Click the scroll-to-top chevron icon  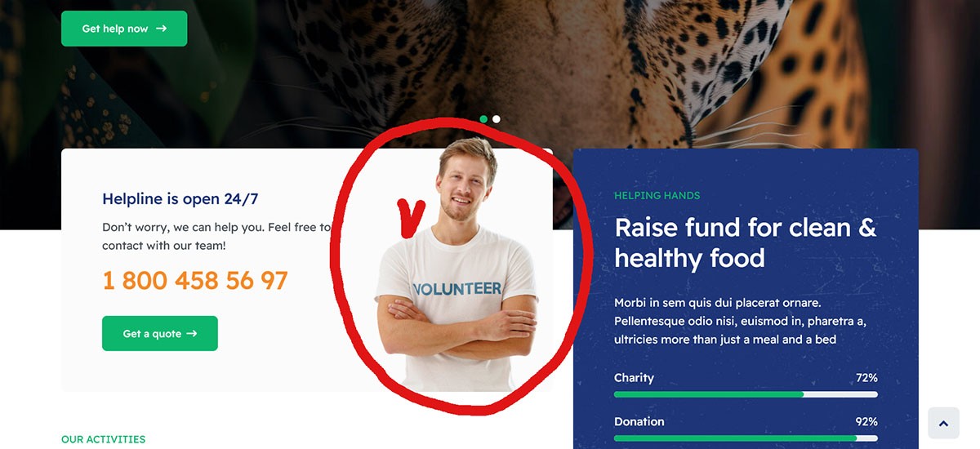tap(943, 423)
